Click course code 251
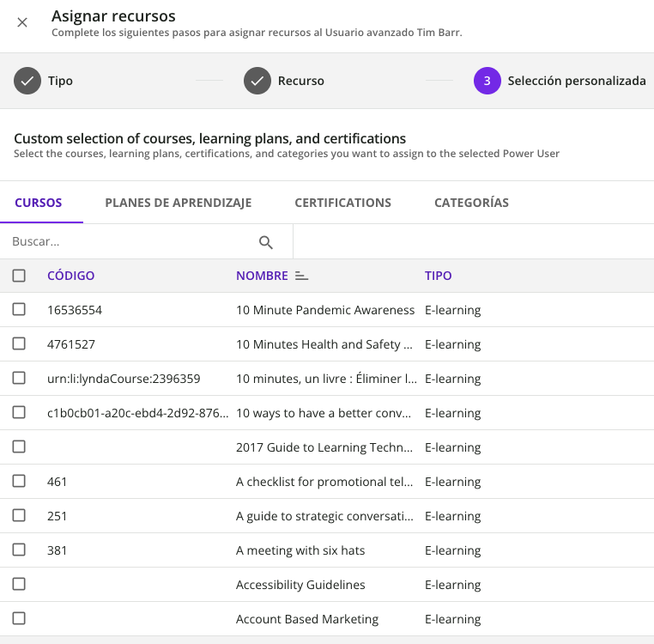The height and width of the screenshot is (644, 654). (x=58, y=516)
